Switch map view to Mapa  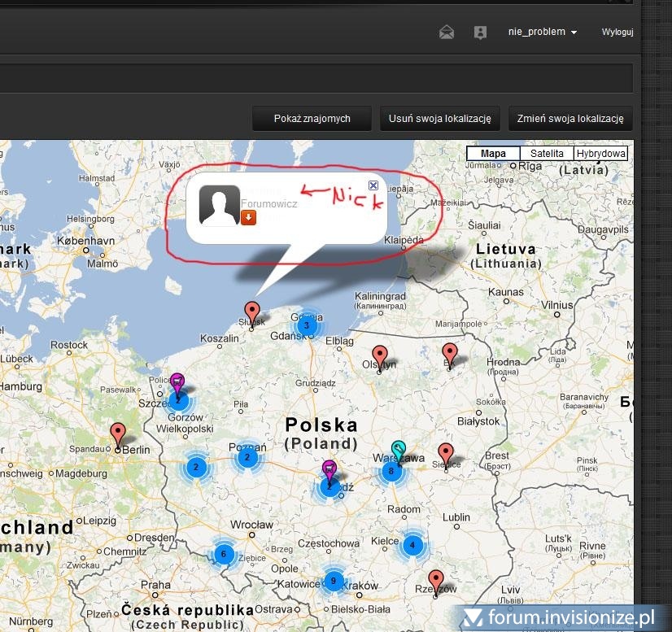tap(494, 153)
